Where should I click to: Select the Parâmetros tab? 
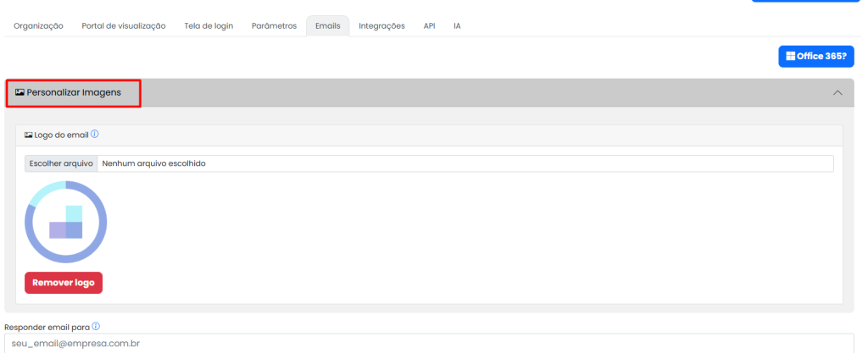[x=274, y=26]
